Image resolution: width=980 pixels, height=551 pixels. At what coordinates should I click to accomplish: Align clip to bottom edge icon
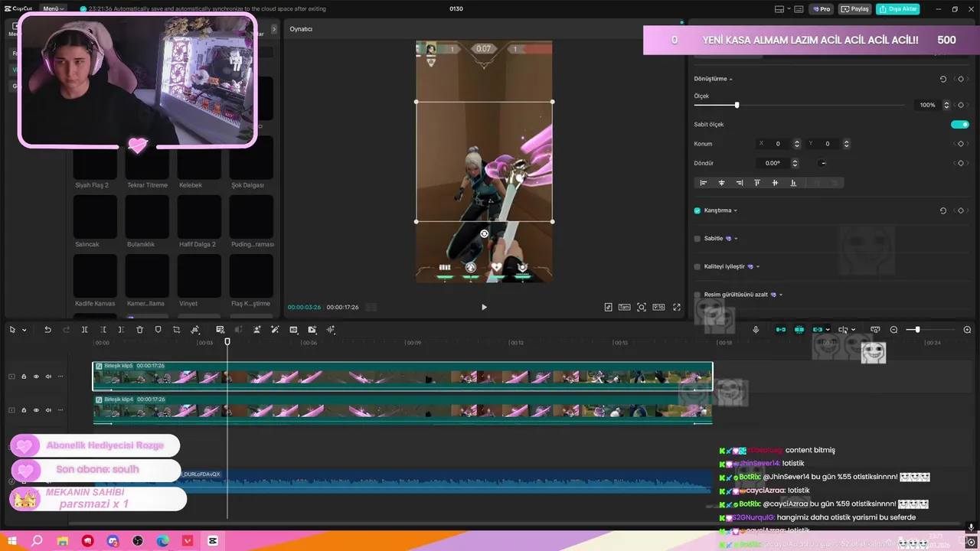point(793,183)
